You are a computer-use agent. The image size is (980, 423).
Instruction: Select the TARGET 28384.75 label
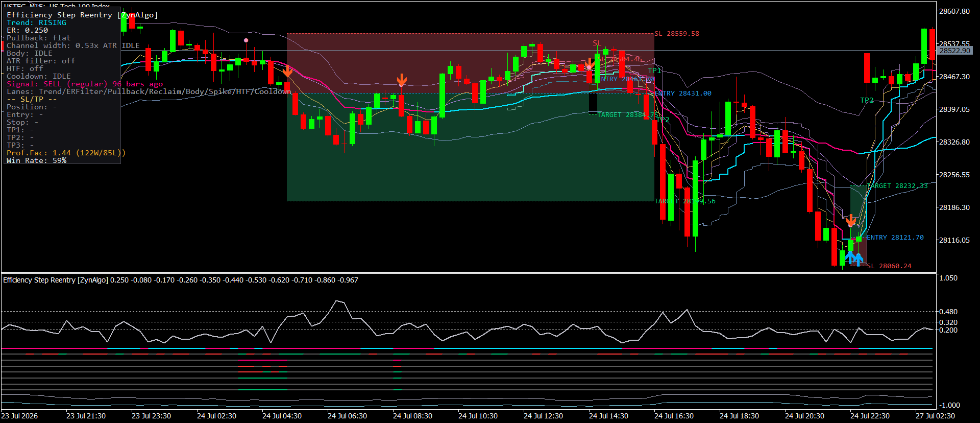(x=627, y=115)
